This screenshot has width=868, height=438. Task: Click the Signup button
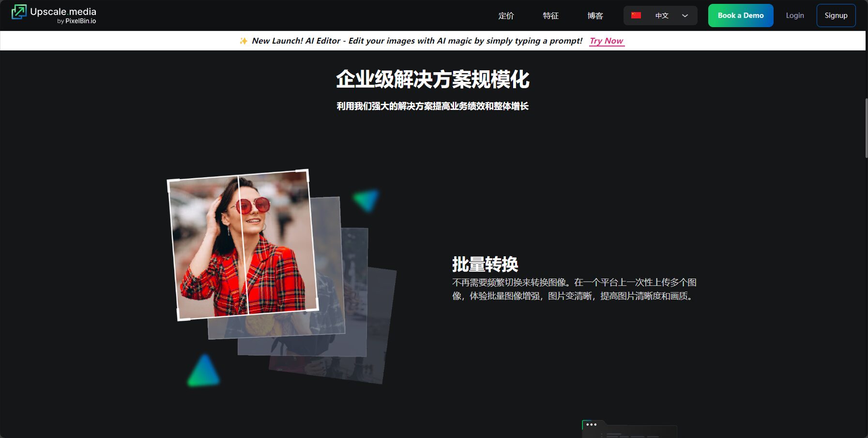click(836, 16)
